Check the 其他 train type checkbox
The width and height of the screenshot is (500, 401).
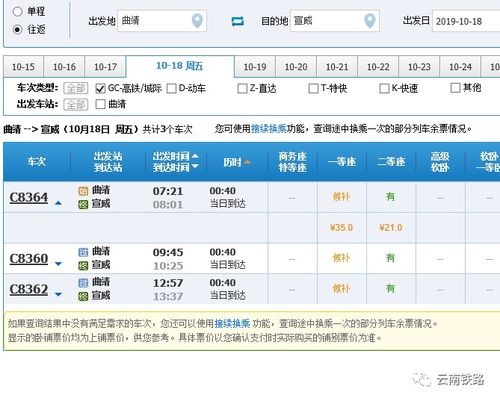(x=455, y=88)
